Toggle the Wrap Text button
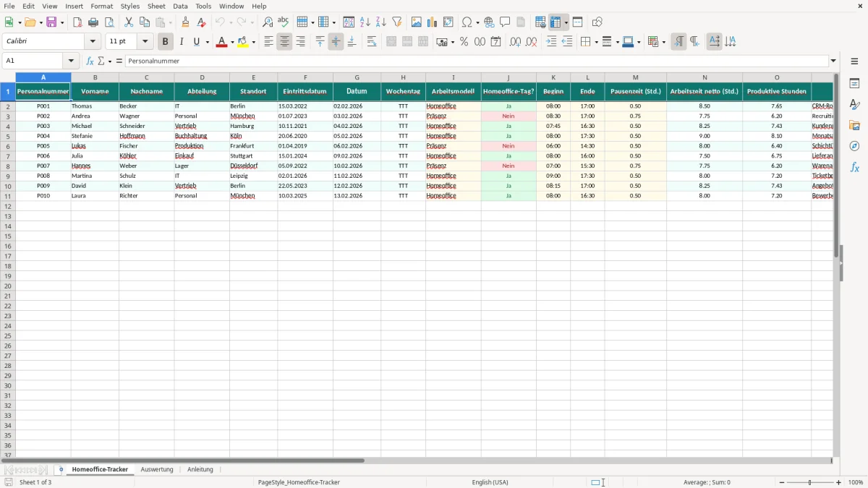Viewport: 868px width, 488px height. coord(372,42)
